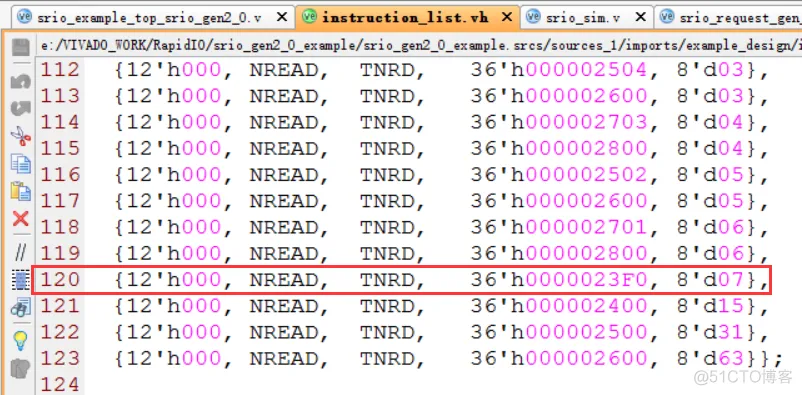
Task: Click the value 8'd06 on line 118
Action: pyautogui.click(x=710, y=228)
